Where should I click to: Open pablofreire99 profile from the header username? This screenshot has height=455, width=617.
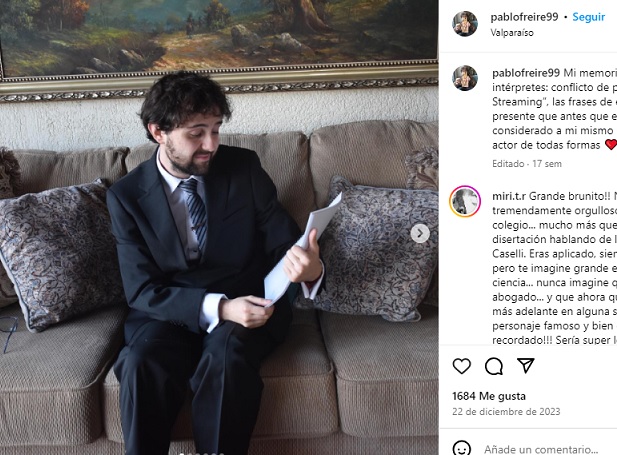pos(524,17)
